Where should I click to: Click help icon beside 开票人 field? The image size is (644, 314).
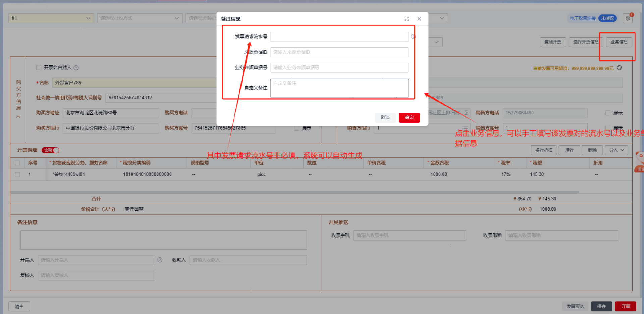click(160, 260)
